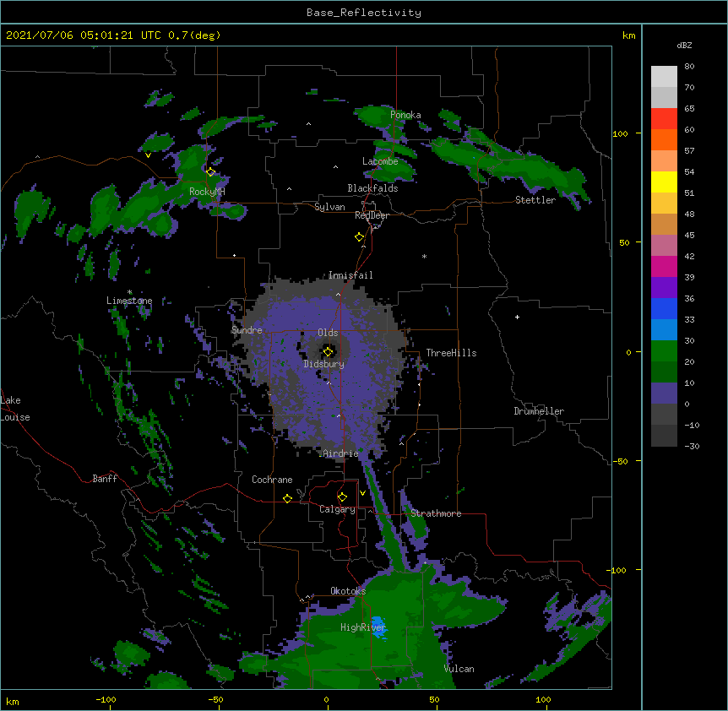Click the yellow diamond radar-site marker near Didsbury

tap(329, 352)
